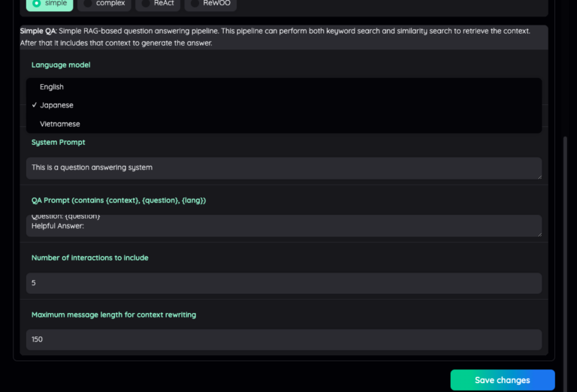Switch reasoning mode to ReAct

pos(158,4)
